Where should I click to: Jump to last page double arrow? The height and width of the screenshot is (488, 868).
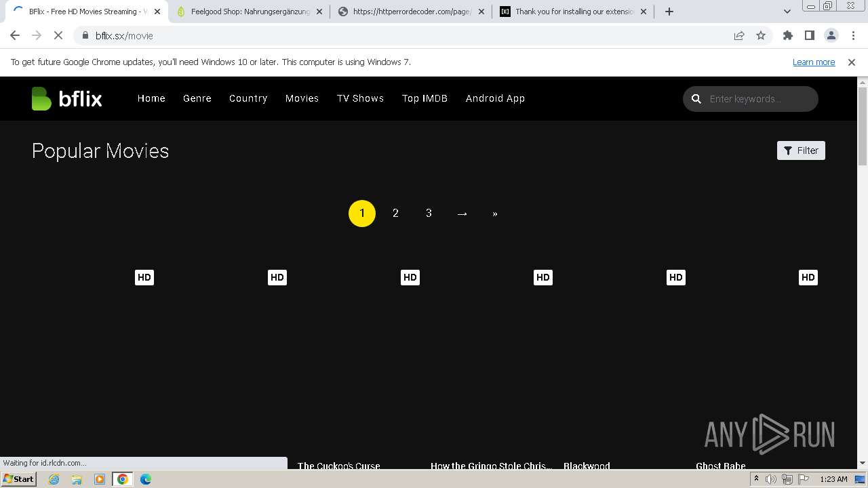click(x=495, y=213)
